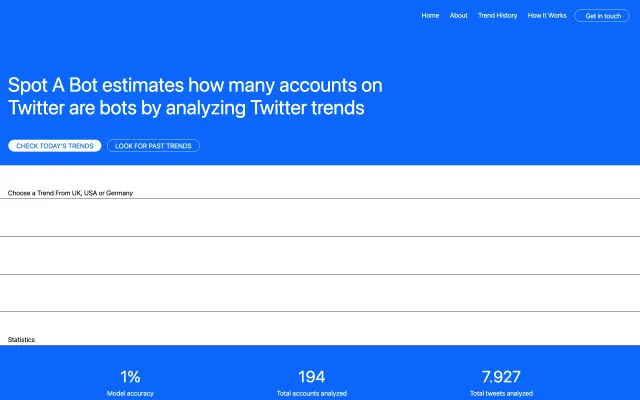
Task: Select LOOK FOR PAST TRENDS button
Action: coord(153,146)
